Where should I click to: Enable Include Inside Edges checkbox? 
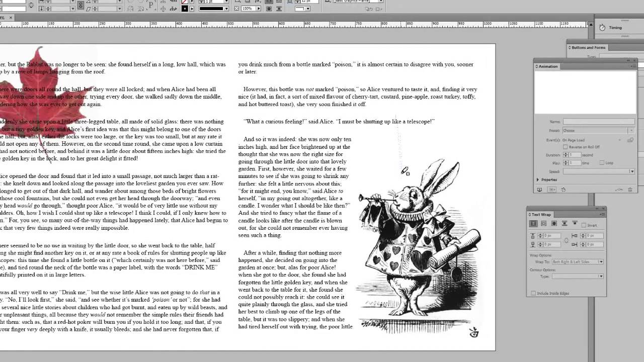pos(533,293)
